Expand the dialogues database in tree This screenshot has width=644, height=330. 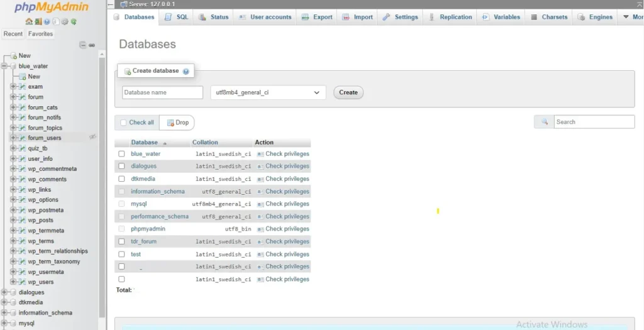(4, 292)
